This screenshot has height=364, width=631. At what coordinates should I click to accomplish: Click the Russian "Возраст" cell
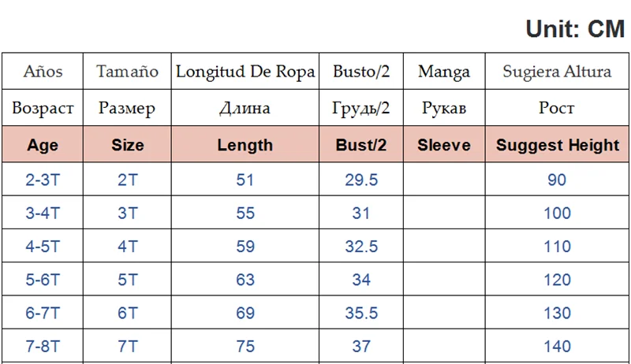coord(43,108)
